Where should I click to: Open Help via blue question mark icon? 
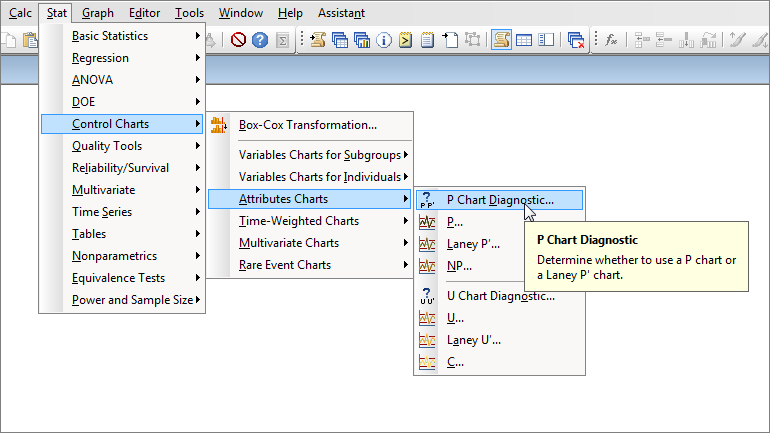pos(260,40)
